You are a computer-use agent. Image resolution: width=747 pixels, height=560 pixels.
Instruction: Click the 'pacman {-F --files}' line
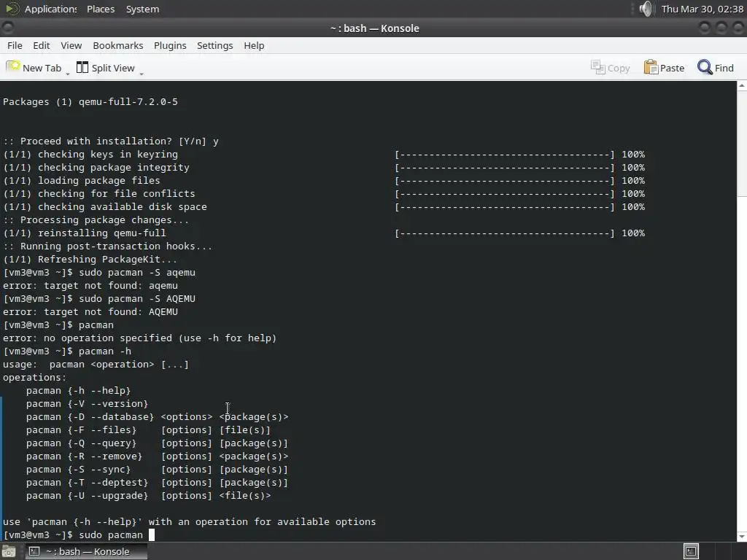pos(148,430)
